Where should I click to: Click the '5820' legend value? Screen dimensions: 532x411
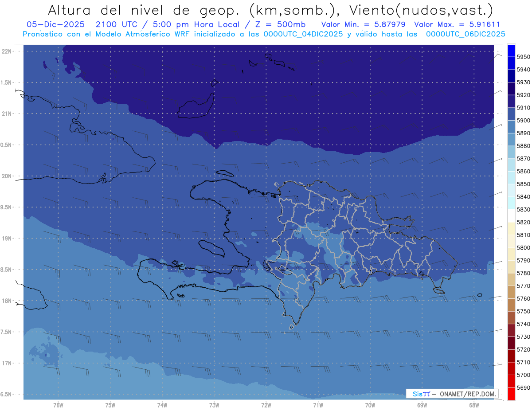[x=523, y=222]
